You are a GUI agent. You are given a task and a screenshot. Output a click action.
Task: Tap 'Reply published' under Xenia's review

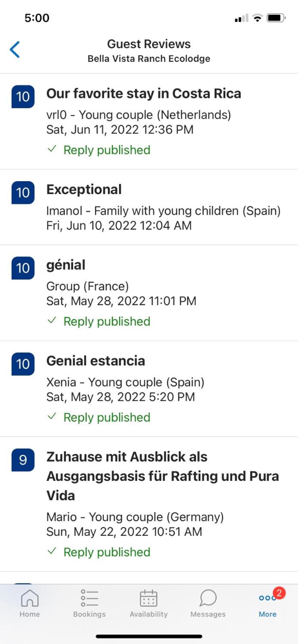[107, 417]
